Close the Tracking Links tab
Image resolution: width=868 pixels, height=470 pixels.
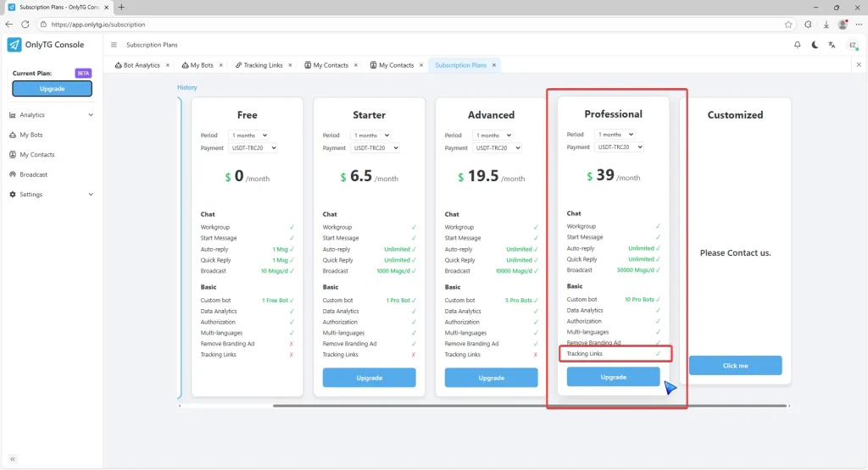point(290,65)
